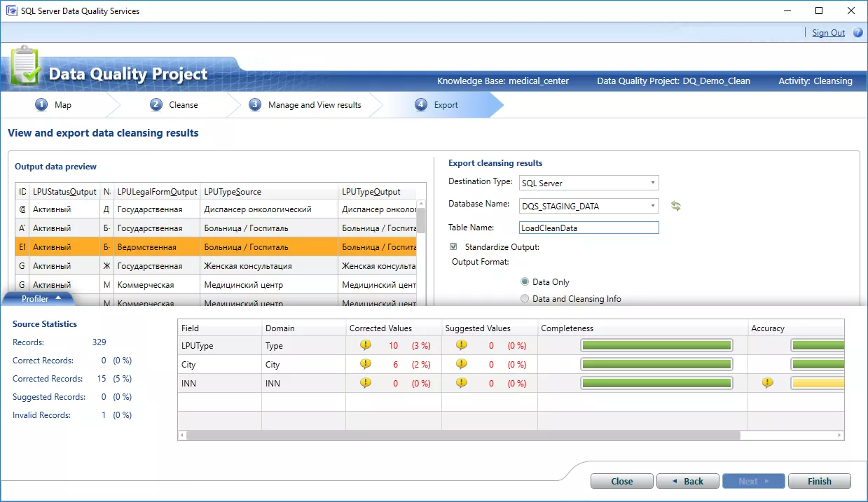Click the Finish button
Image resolution: width=868 pixels, height=502 pixels.
(820, 481)
